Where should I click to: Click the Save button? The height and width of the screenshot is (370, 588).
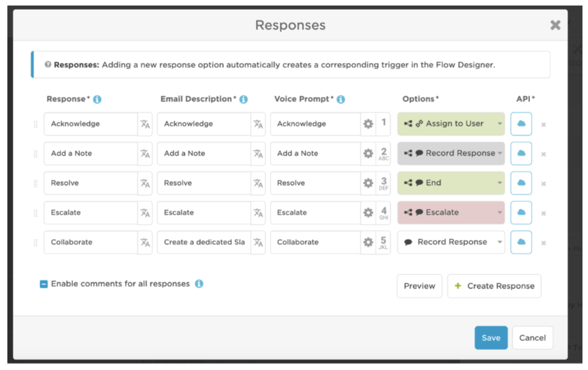click(491, 338)
